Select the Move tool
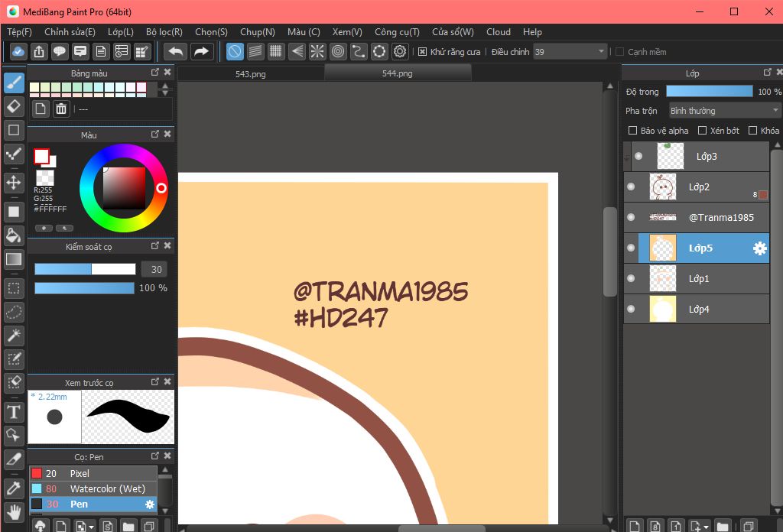Image resolution: width=783 pixels, height=532 pixels. (x=14, y=182)
